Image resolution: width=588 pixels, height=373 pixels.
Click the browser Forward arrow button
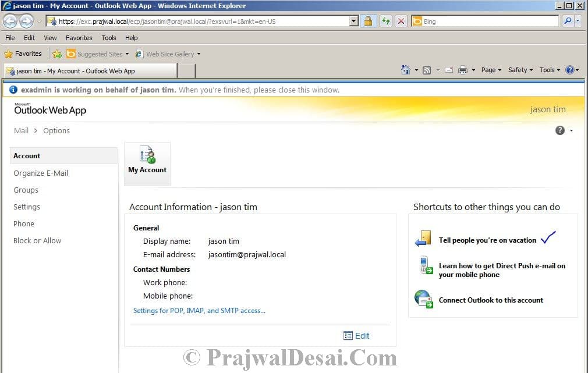coord(26,22)
